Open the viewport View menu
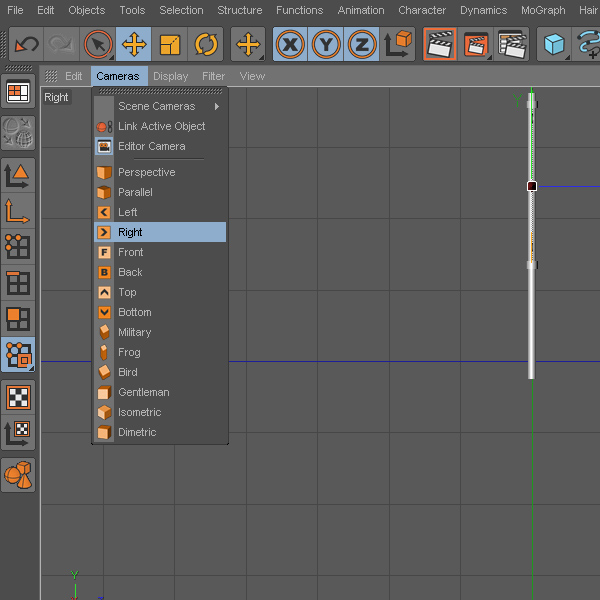 click(x=252, y=76)
